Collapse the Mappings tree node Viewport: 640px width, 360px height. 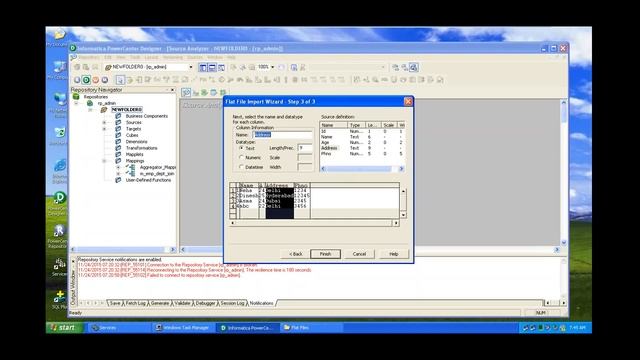click(104, 161)
